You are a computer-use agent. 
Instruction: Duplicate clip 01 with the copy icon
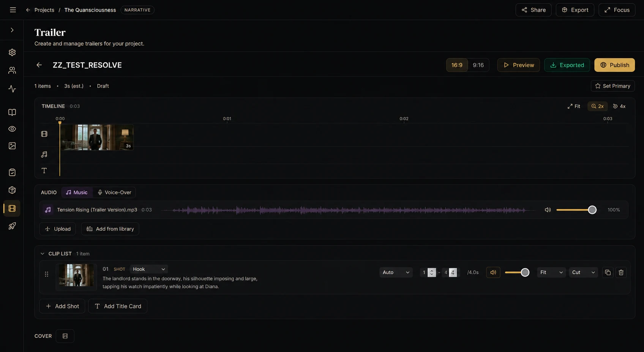(608, 273)
